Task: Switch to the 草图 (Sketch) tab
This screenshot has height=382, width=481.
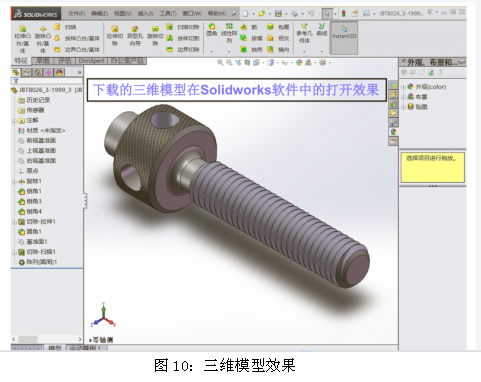Action: click(42, 61)
